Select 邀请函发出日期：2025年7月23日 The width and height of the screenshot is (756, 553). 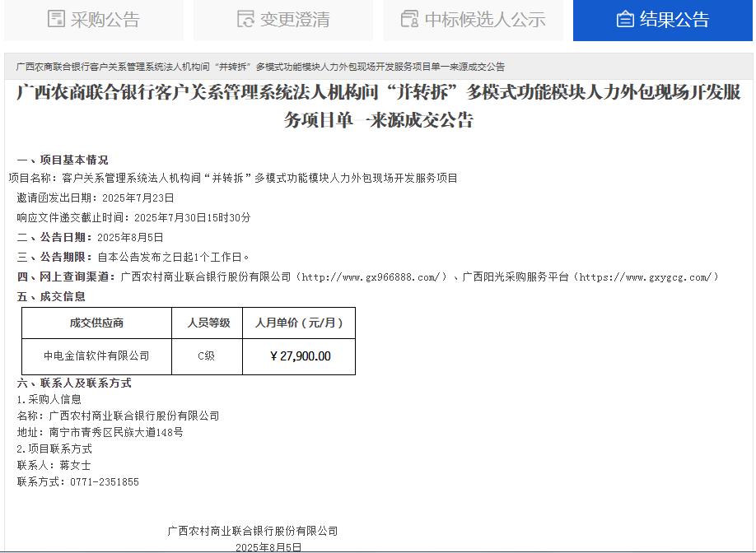click(96, 198)
